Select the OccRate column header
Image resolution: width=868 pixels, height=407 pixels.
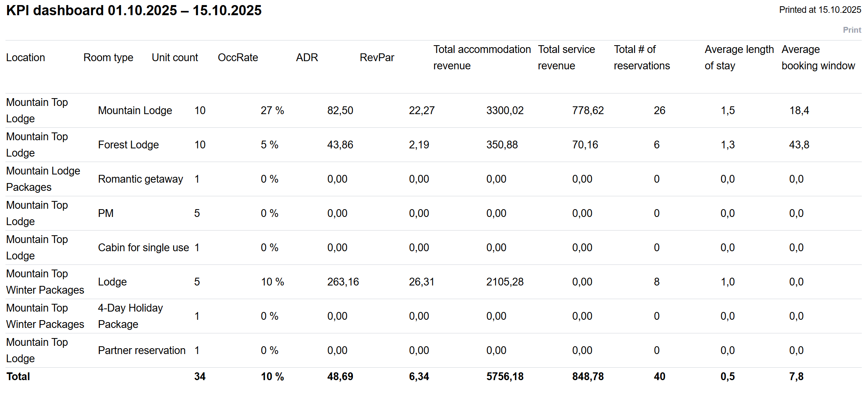point(238,58)
